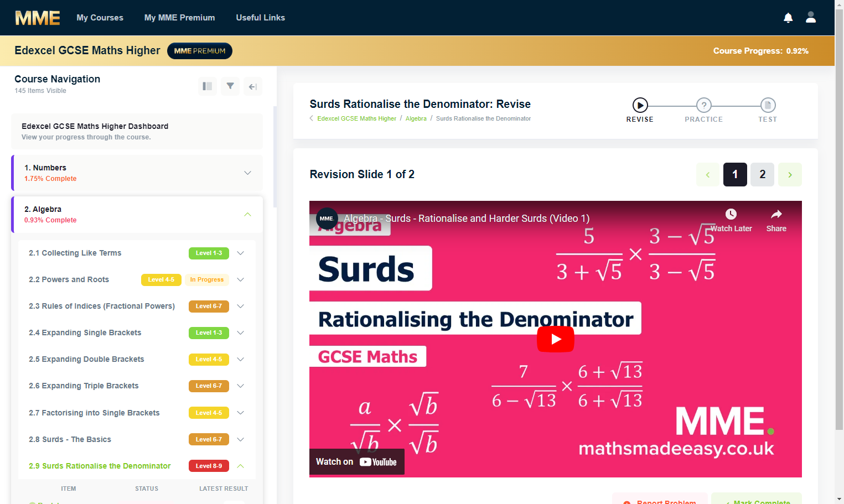Collapse 2.9 Surds Rationalise the Denominator
The height and width of the screenshot is (504, 844).
(x=241, y=466)
